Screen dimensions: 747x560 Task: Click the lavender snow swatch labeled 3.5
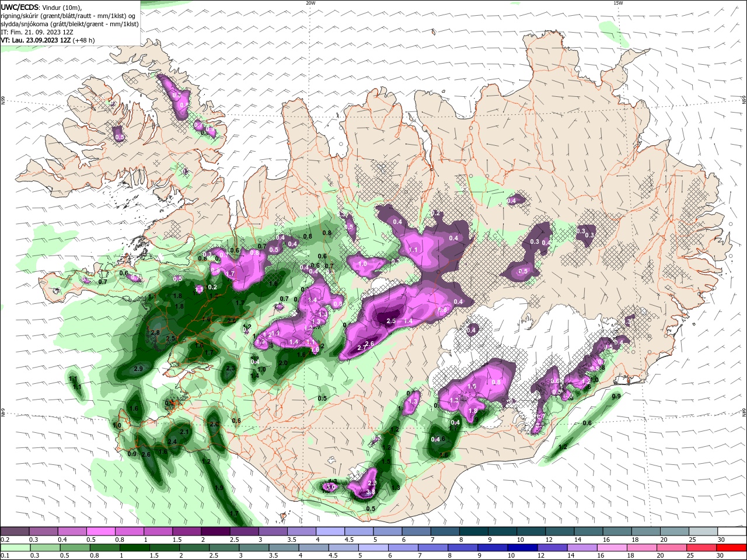point(302,531)
